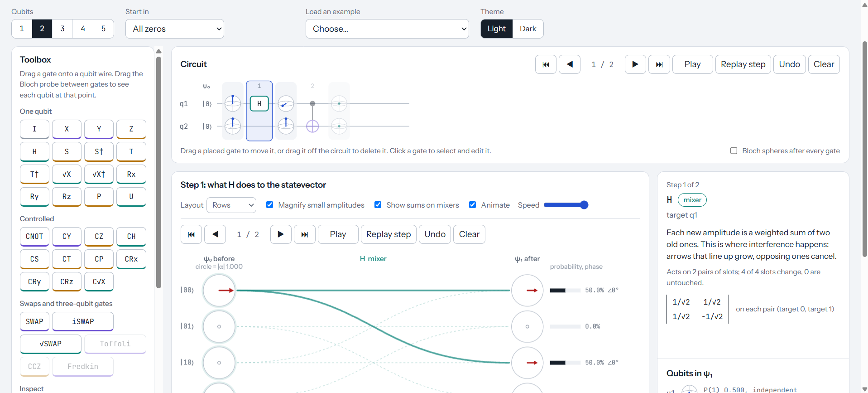Pick the CNOT gate in Toolbox

pyautogui.click(x=34, y=237)
